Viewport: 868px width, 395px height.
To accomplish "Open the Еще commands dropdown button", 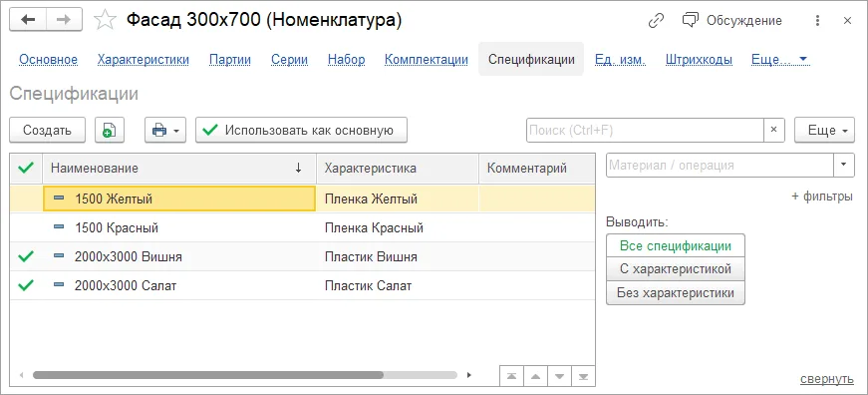I will click(825, 131).
